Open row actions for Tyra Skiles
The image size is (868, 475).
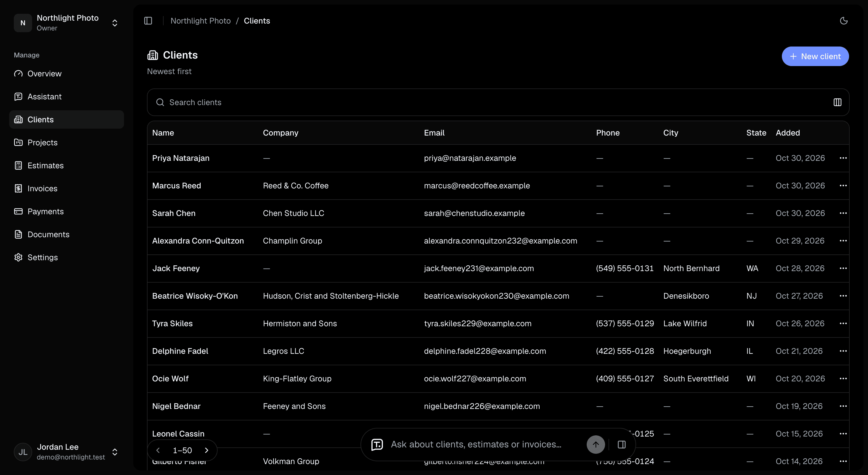point(843,324)
